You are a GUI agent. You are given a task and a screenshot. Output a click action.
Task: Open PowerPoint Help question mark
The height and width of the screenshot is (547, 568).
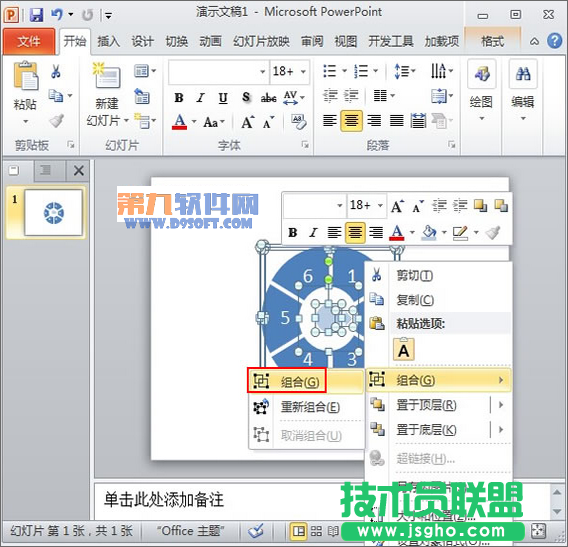555,41
